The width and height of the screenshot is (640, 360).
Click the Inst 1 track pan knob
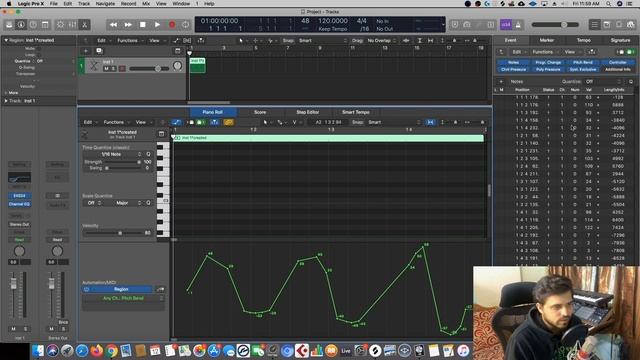(x=177, y=66)
